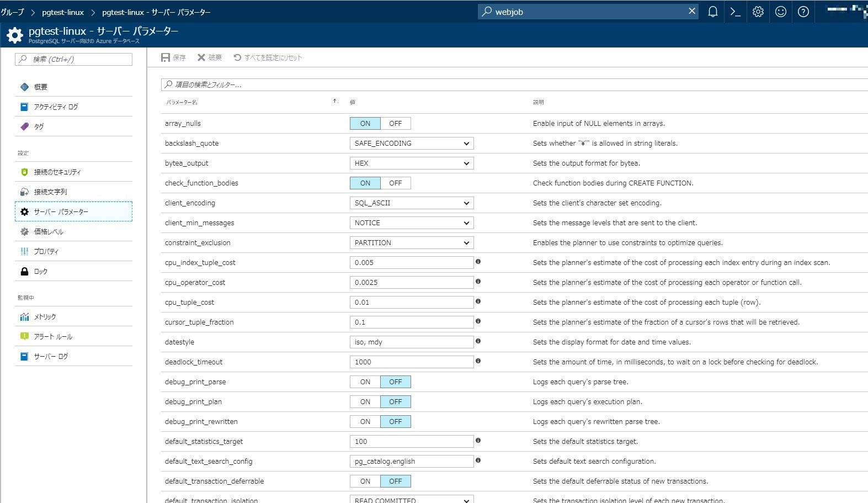Open constraint_exclusion PARTITION dropdown

pos(412,243)
